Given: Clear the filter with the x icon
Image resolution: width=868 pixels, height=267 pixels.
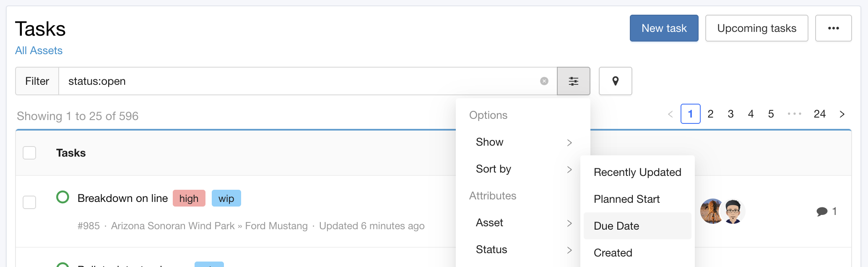Looking at the screenshot, I should [x=544, y=81].
